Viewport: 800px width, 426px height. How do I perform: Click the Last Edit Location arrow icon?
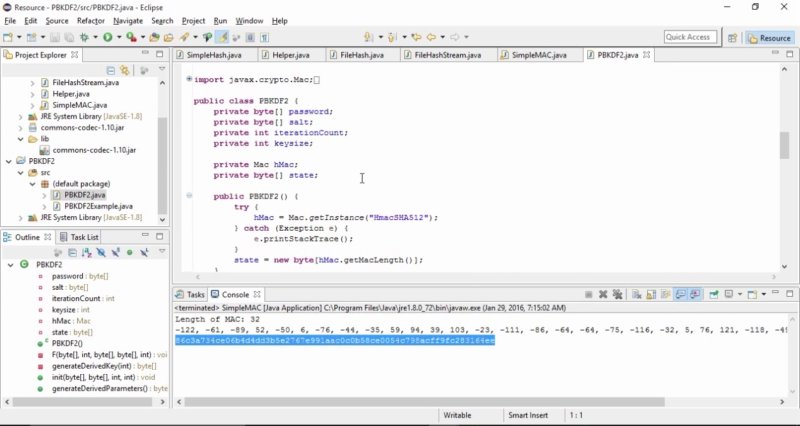point(416,37)
